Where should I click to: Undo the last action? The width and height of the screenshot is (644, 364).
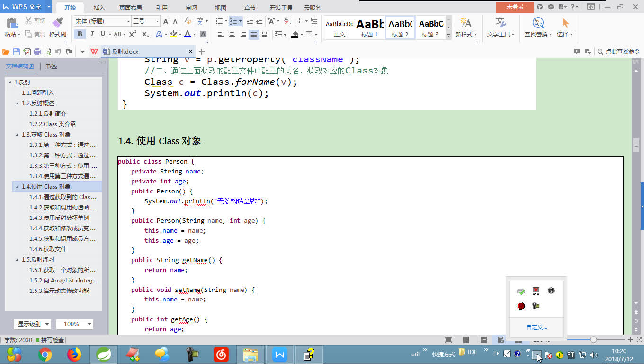(x=58, y=52)
